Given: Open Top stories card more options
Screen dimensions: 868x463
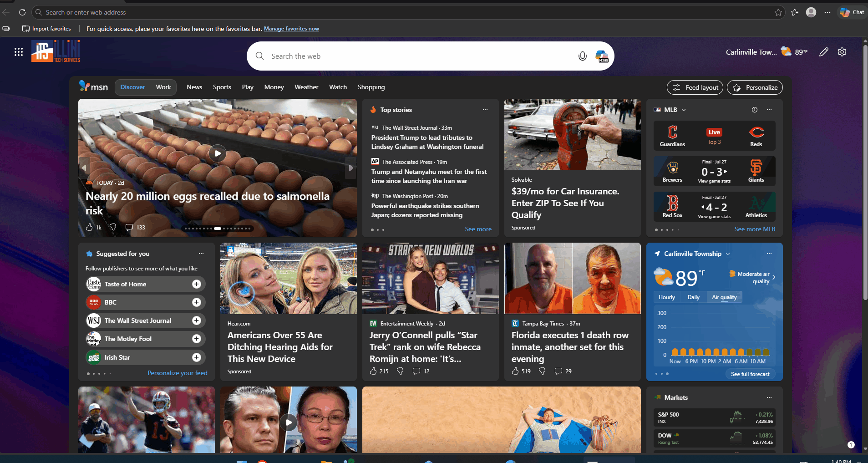Looking at the screenshot, I should 485,110.
